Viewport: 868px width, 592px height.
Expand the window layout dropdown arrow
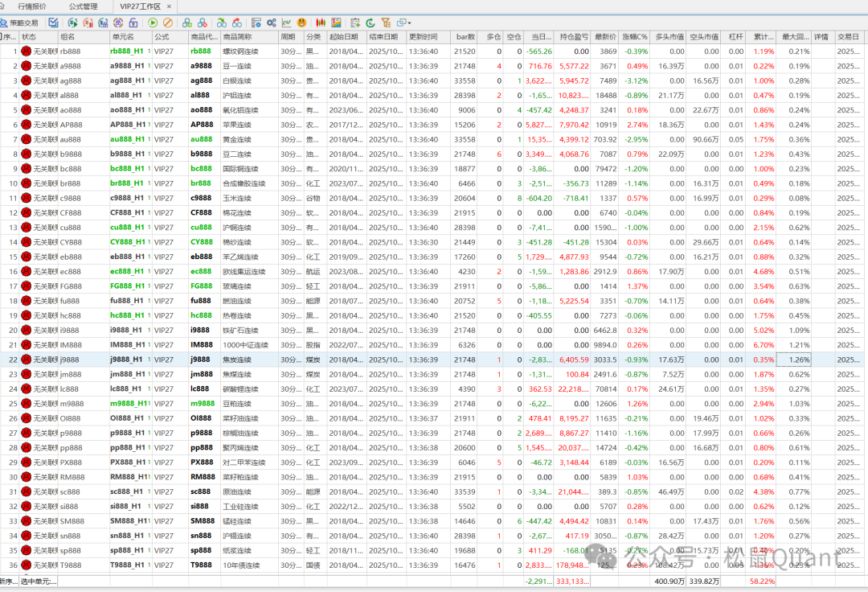[410, 23]
